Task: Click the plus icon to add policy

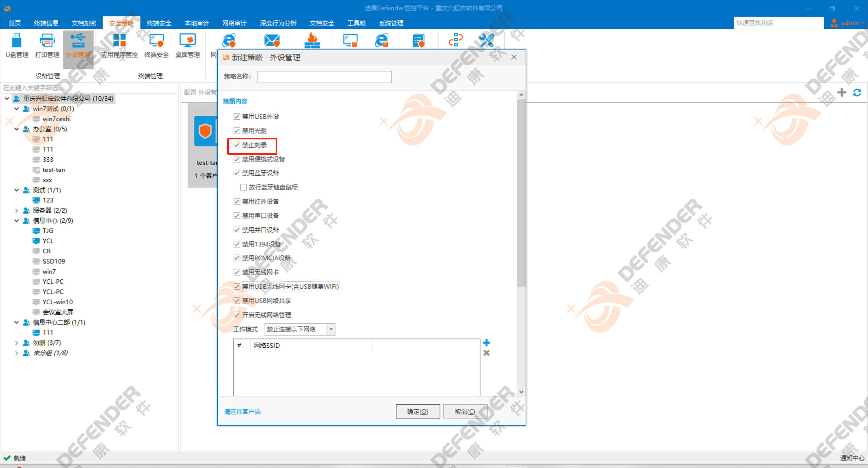Action: pos(842,92)
